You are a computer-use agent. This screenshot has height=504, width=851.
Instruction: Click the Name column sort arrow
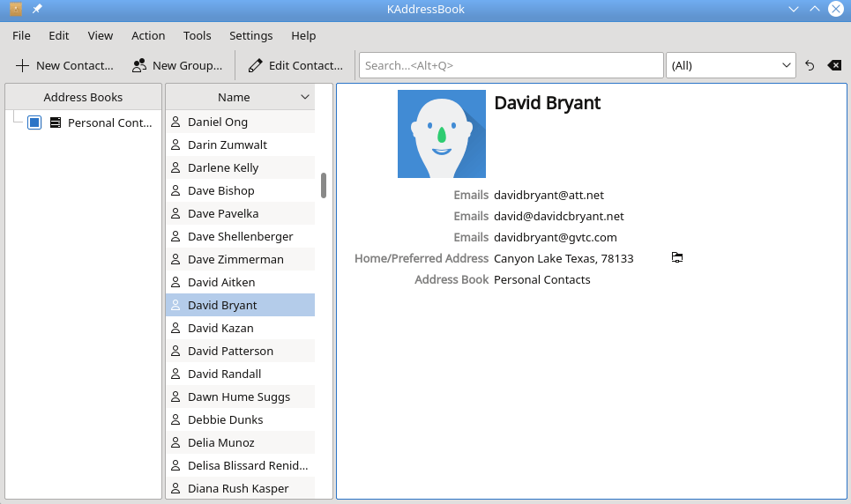pos(305,97)
